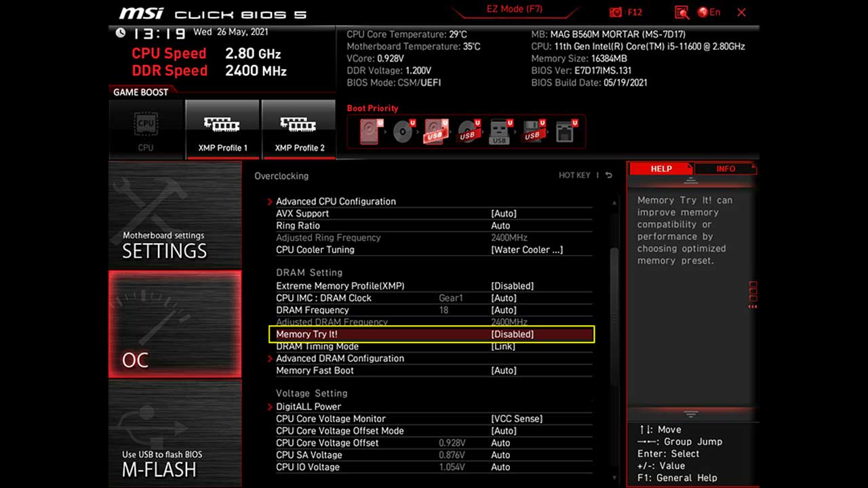The image size is (868, 488).
Task: Open the BIOS search magnifier icon
Action: 682,12
